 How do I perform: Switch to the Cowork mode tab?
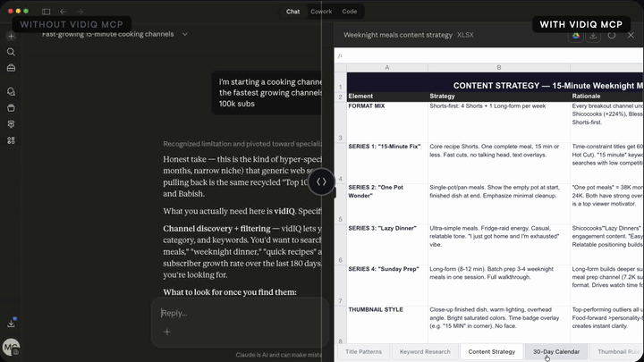click(321, 12)
